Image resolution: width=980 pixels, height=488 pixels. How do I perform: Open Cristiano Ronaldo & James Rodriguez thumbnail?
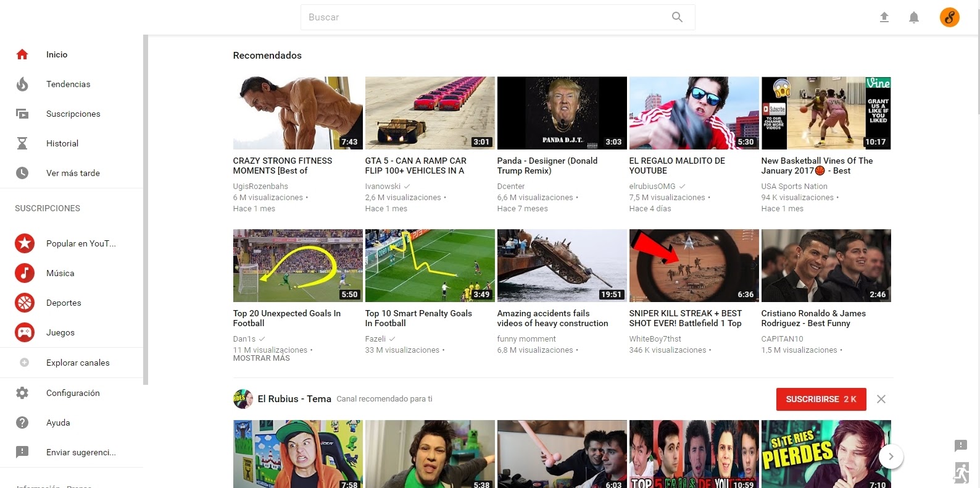point(826,266)
